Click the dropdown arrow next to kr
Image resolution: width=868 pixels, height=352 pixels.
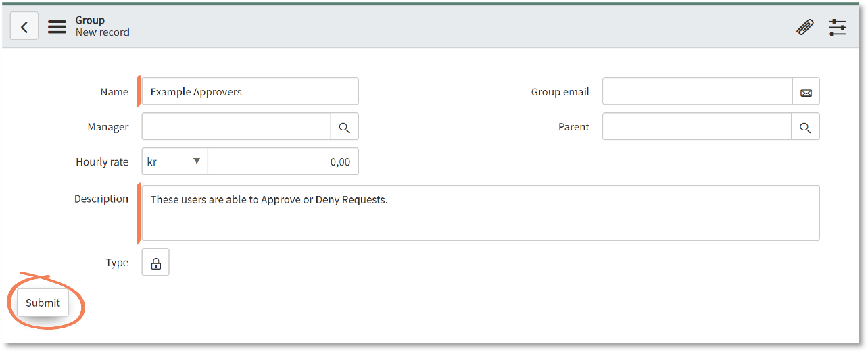[197, 161]
